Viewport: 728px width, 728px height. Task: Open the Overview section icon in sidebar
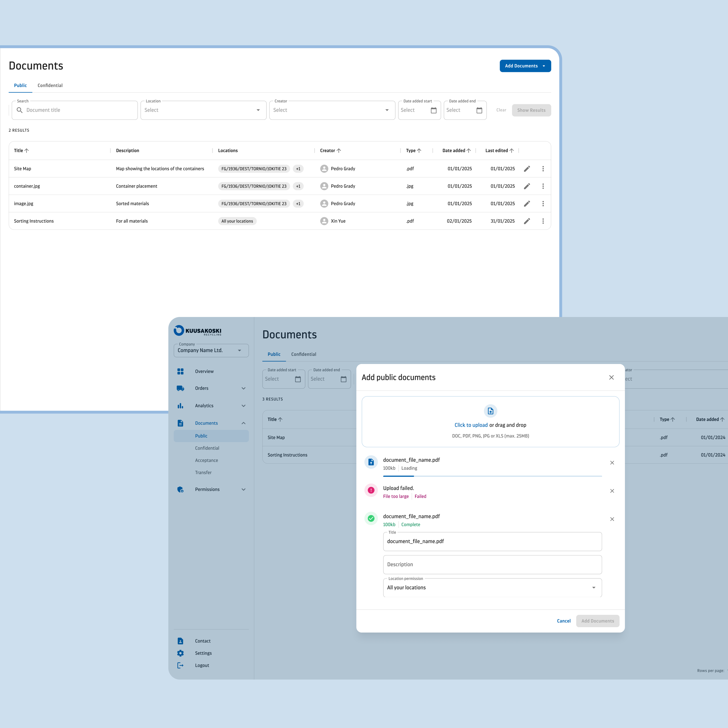pyautogui.click(x=181, y=371)
